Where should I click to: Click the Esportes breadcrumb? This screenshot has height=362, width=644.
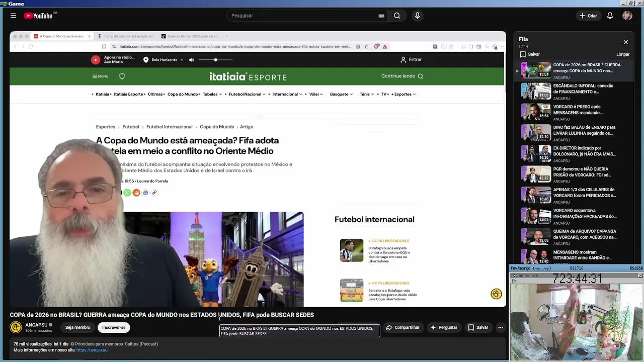(106, 127)
